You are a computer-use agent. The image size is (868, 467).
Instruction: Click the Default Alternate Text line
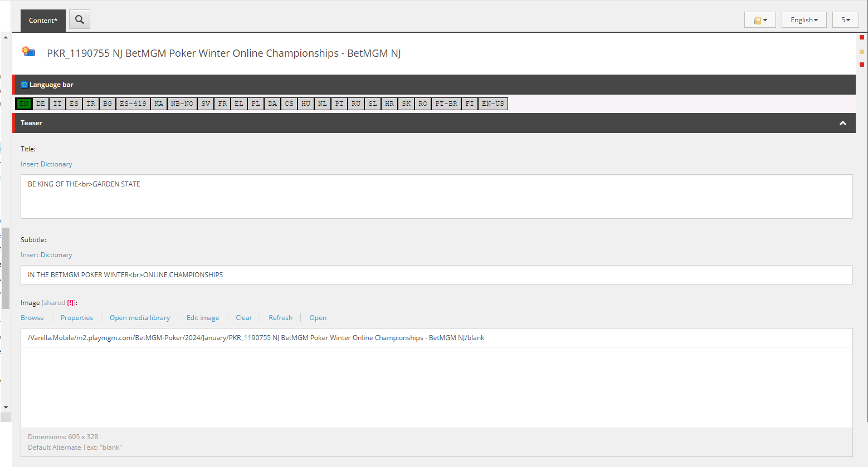tap(75, 448)
